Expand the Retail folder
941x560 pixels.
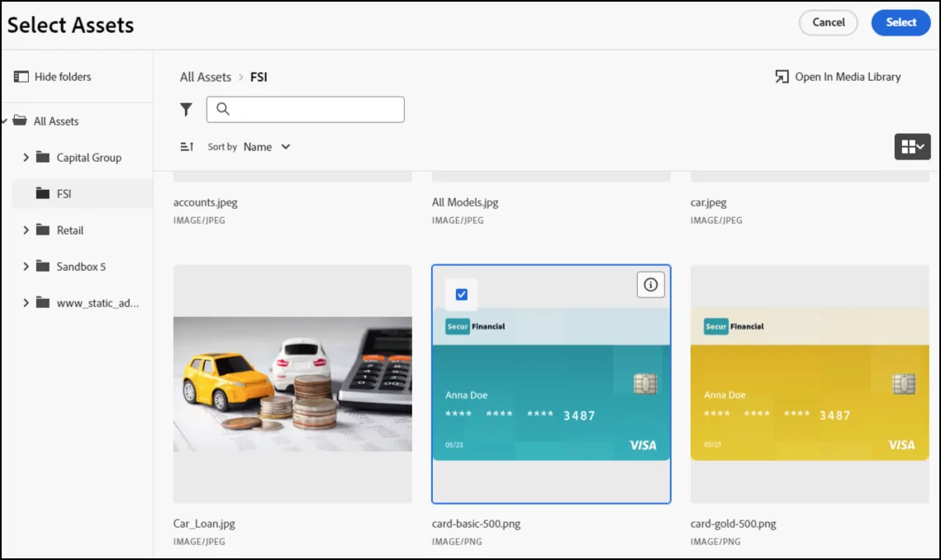26,230
